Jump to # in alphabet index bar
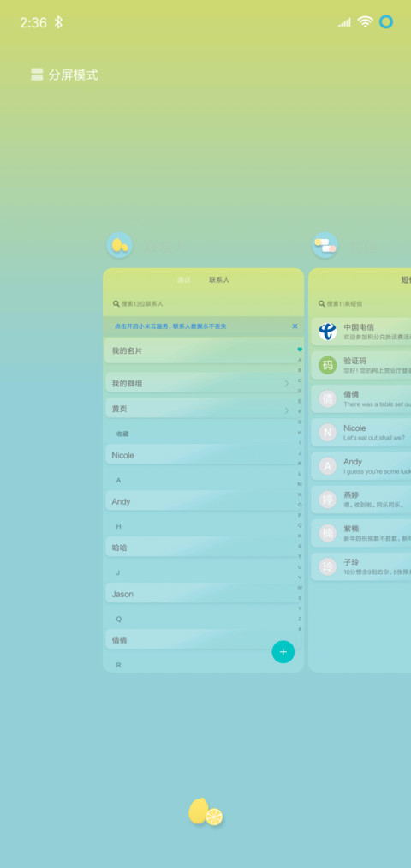 click(300, 629)
